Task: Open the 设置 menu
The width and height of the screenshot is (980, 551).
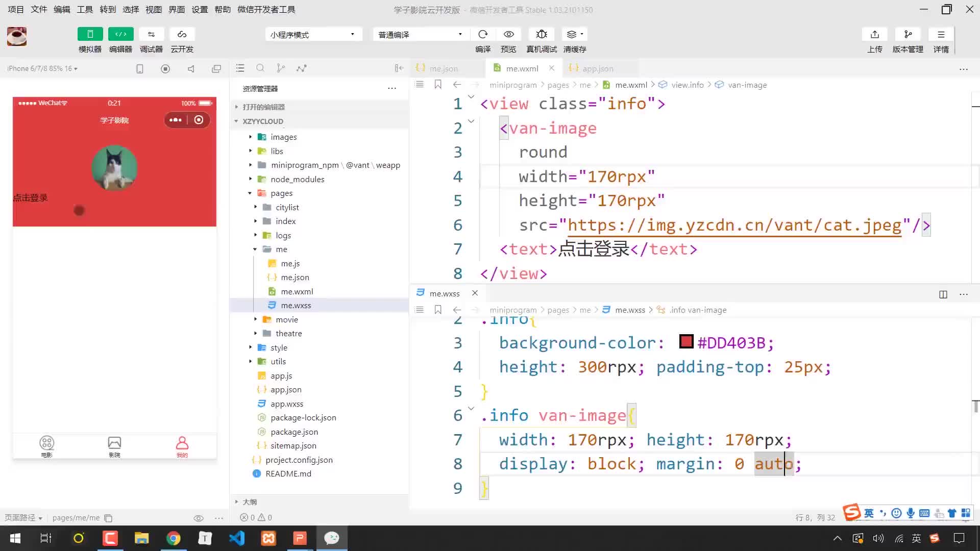Action: (x=200, y=9)
